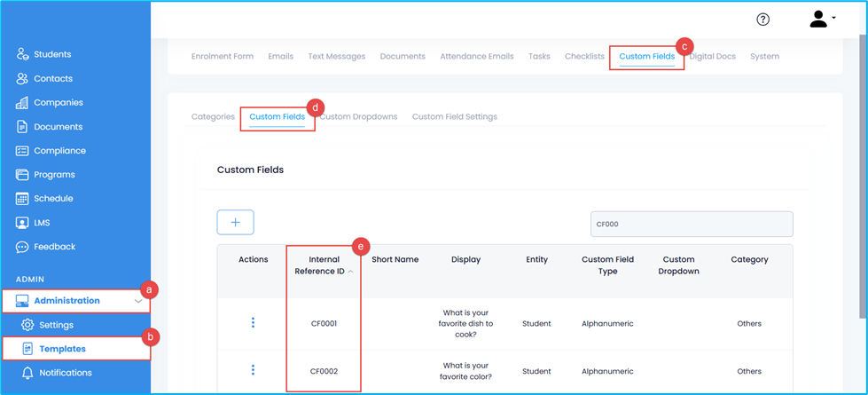Click the plus button to add field
Screen dimensions: 868x395
tap(235, 222)
